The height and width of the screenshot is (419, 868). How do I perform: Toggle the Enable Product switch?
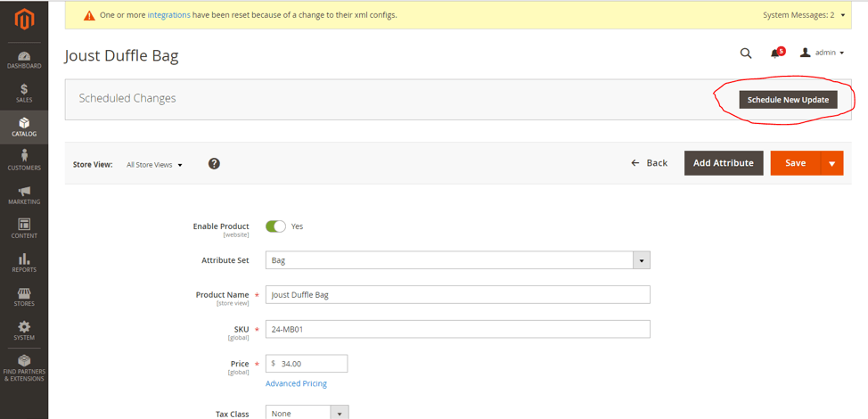click(x=275, y=226)
